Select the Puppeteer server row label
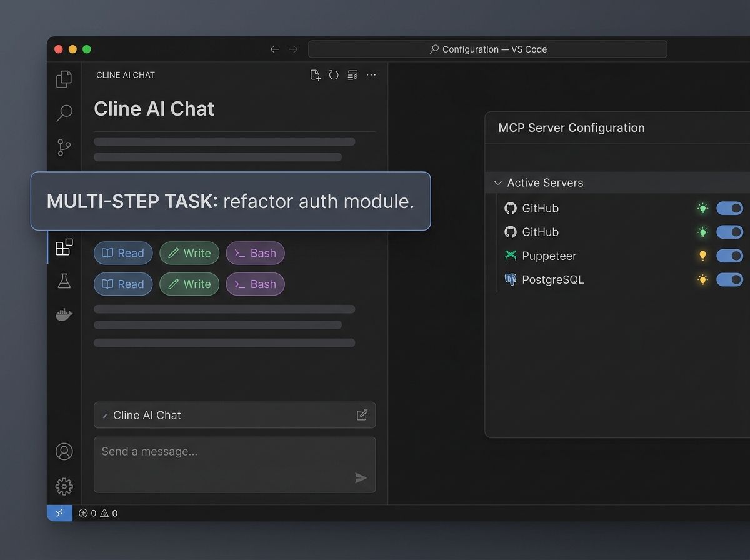 (x=549, y=256)
